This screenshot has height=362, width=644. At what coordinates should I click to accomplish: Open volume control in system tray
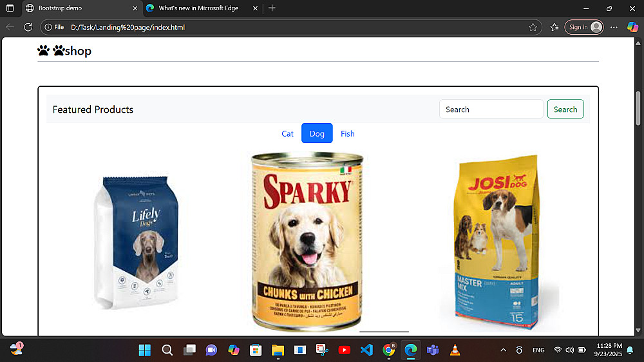point(570,350)
